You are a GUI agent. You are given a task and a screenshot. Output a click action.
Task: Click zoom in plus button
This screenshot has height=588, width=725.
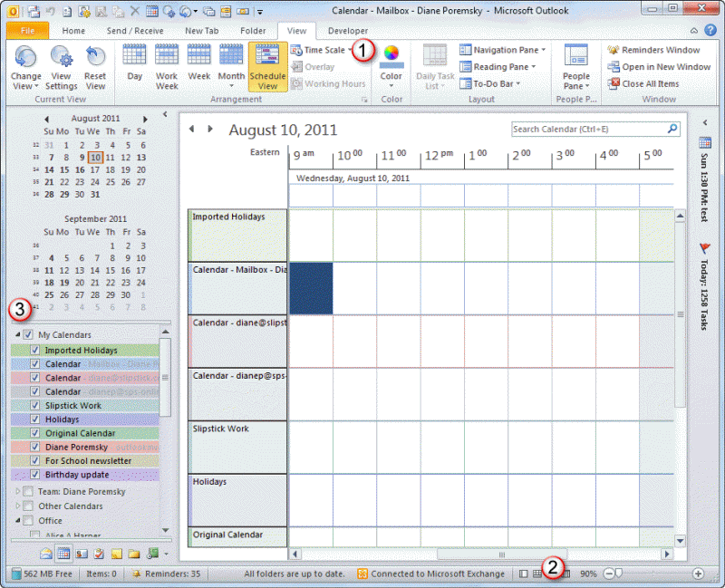[698, 574]
